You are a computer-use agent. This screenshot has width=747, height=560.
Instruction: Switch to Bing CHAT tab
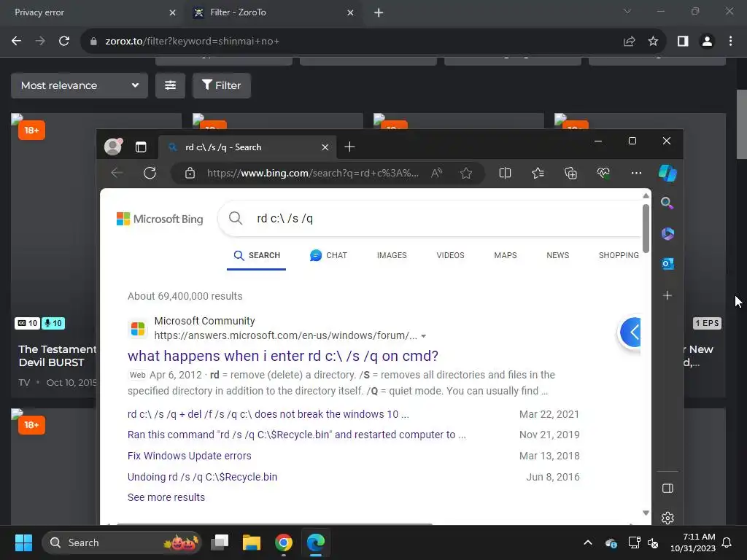(x=329, y=256)
